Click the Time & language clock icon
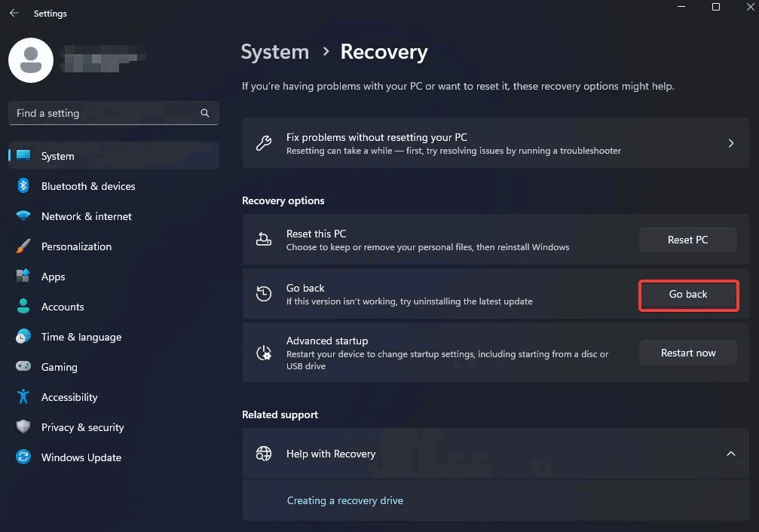Image resolution: width=759 pixels, height=532 pixels. point(23,336)
